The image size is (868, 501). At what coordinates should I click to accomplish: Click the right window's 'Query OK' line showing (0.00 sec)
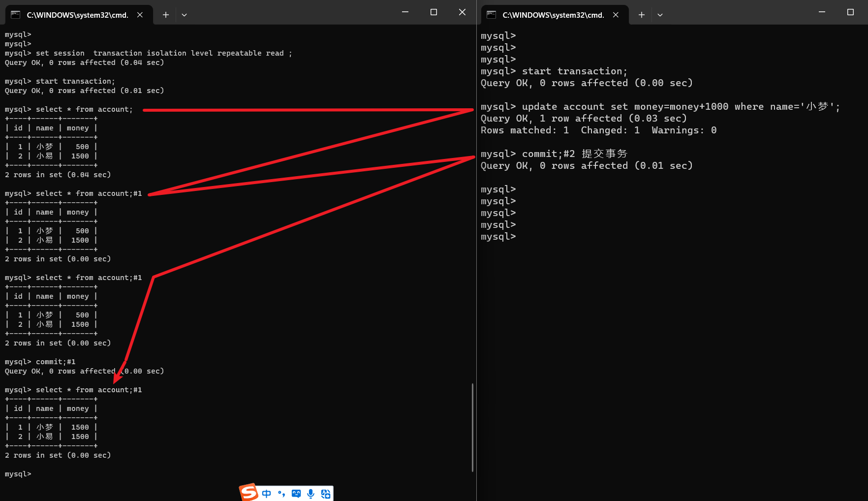pyautogui.click(x=587, y=83)
